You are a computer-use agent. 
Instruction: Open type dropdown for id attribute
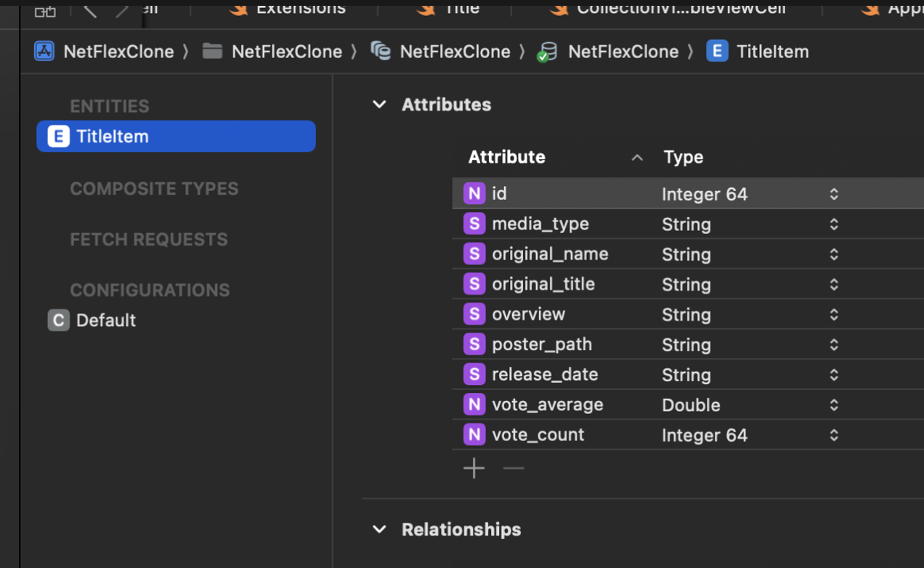[834, 194]
